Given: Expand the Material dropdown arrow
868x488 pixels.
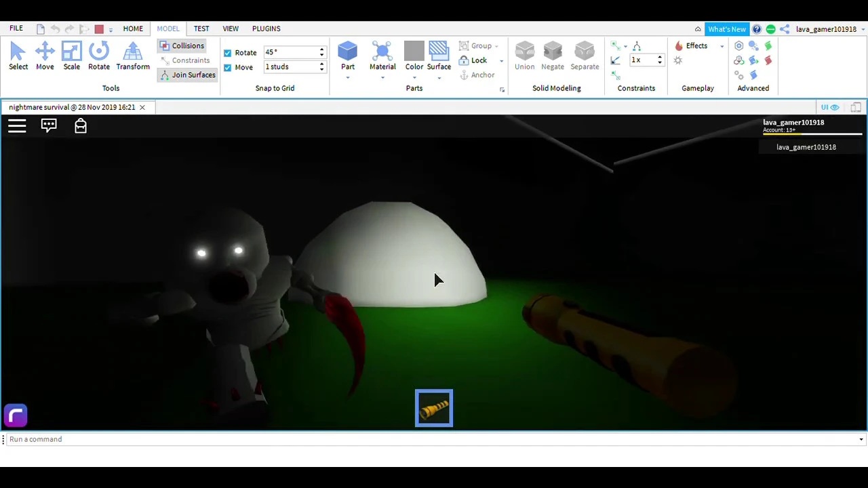Looking at the screenshot, I should click(382, 77).
